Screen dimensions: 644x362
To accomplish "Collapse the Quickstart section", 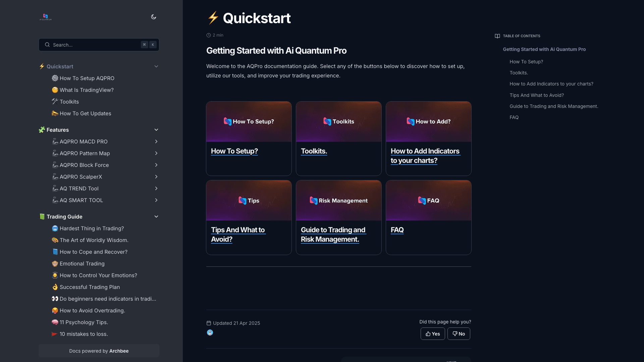I will point(156,66).
